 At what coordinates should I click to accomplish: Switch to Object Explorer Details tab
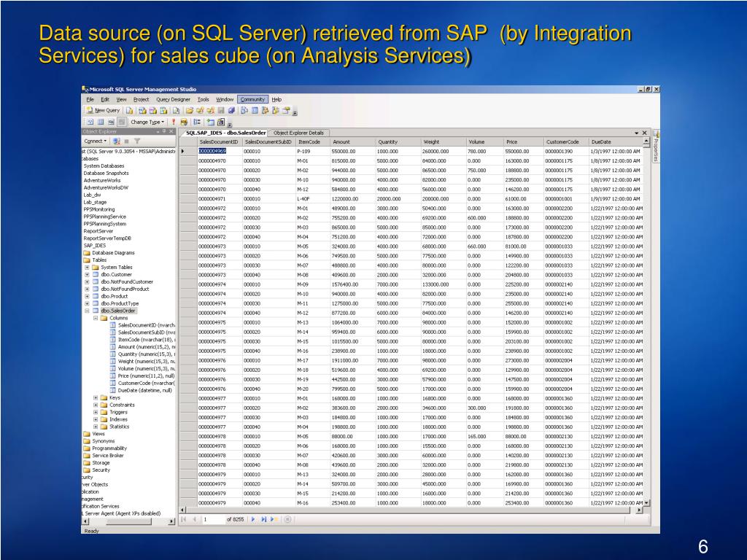coord(298,133)
